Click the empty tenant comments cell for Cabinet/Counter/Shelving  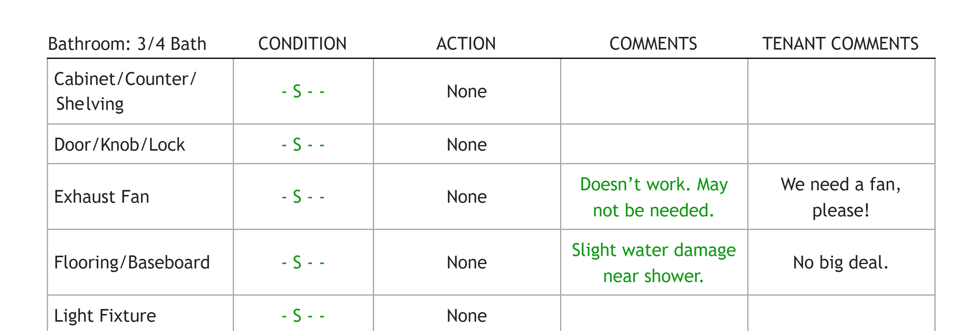(841, 92)
